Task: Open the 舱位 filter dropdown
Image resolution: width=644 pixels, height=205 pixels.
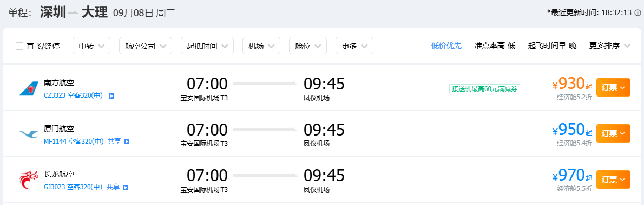Action: (x=307, y=46)
